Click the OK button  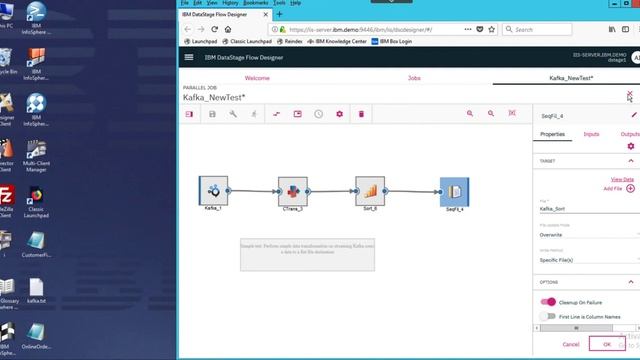[607, 344]
